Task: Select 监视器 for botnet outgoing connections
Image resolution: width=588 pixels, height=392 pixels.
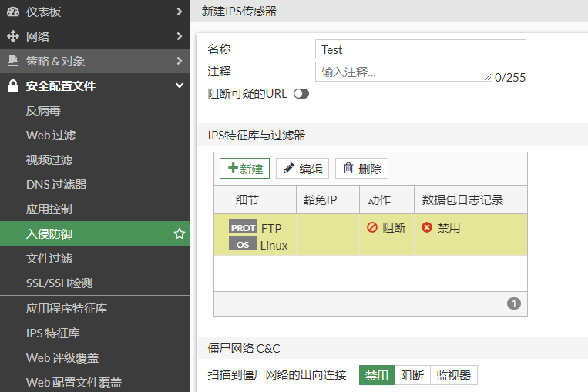Action: [x=454, y=376]
